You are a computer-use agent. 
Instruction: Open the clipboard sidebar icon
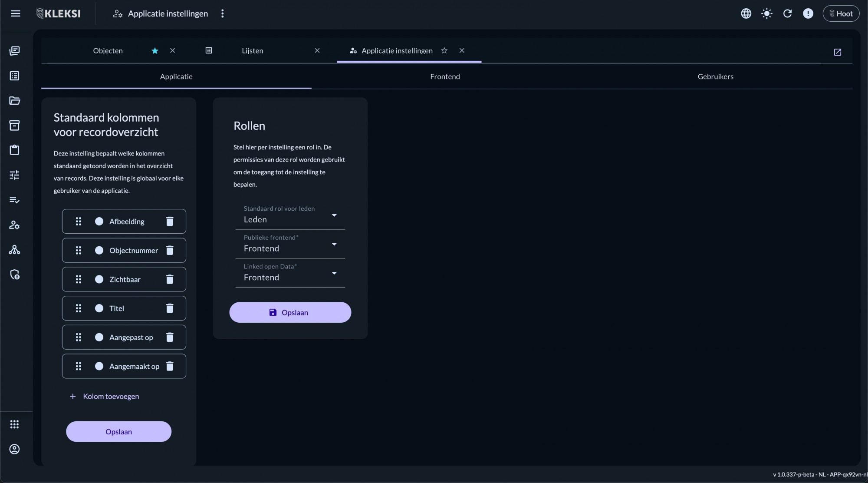14,150
